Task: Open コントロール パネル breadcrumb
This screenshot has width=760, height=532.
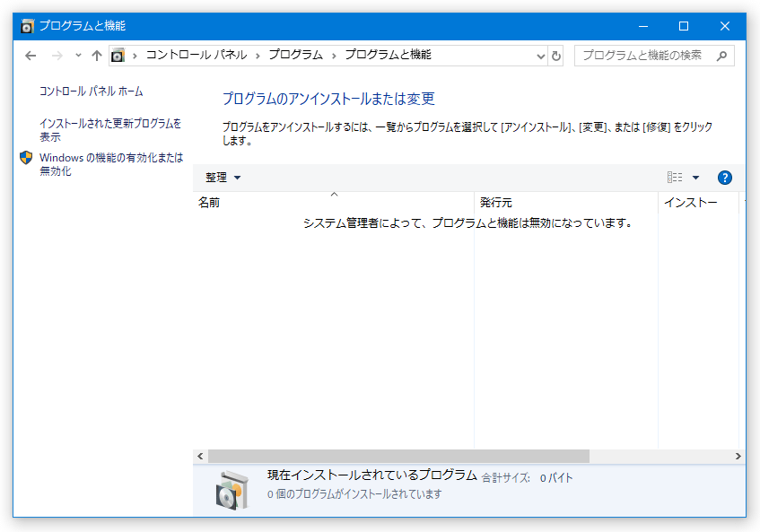Action: (x=197, y=55)
